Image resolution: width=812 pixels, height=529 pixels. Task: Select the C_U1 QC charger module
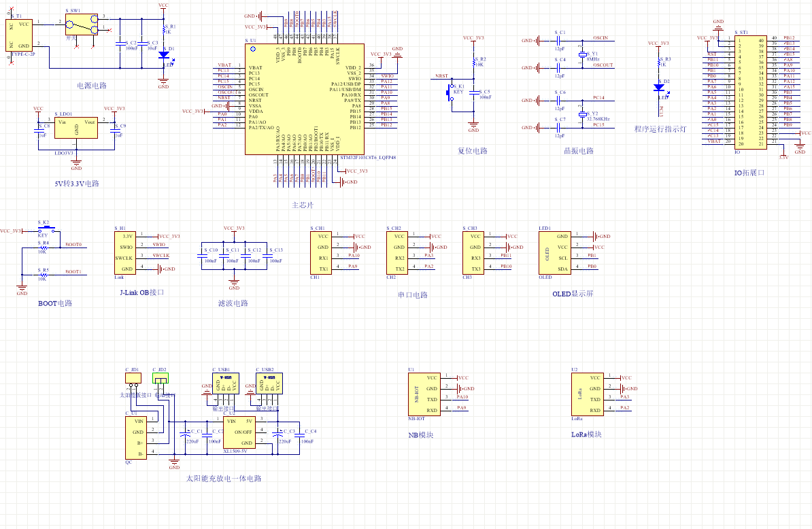click(x=136, y=437)
